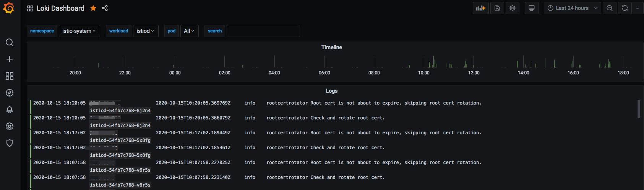This screenshot has width=644, height=190.
Task: Click the Grafana logo home icon
Action: pos(8,8)
